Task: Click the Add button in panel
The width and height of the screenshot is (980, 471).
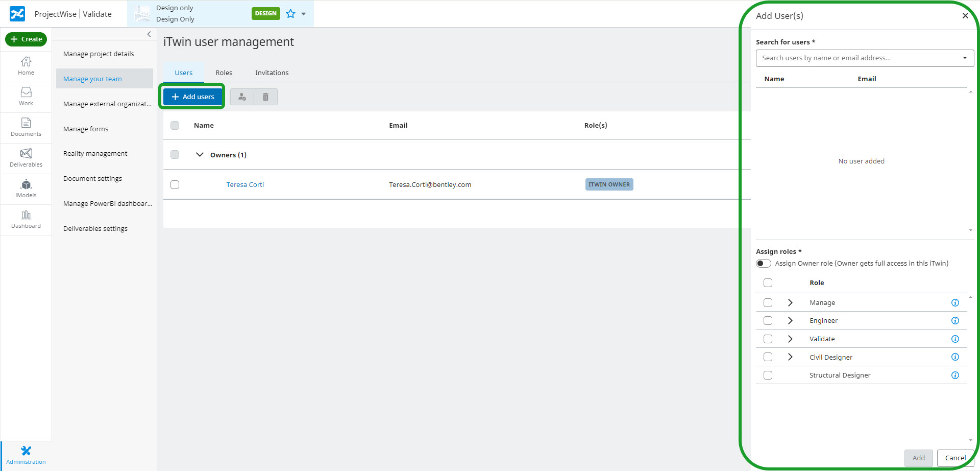Action: [919, 458]
